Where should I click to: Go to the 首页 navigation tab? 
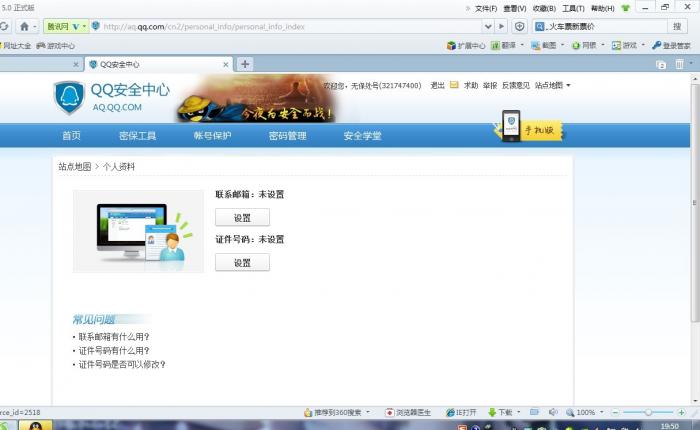(x=71, y=136)
